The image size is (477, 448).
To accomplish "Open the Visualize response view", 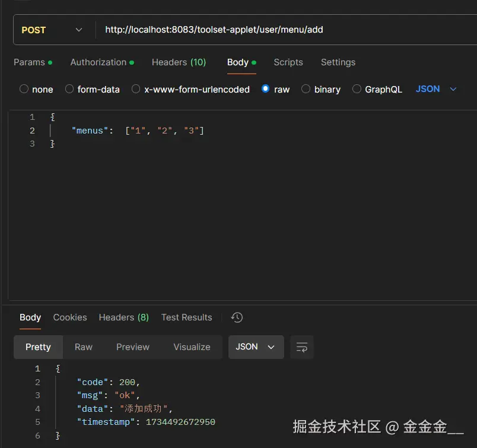I will pyautogui.click(x=192, y=347).
